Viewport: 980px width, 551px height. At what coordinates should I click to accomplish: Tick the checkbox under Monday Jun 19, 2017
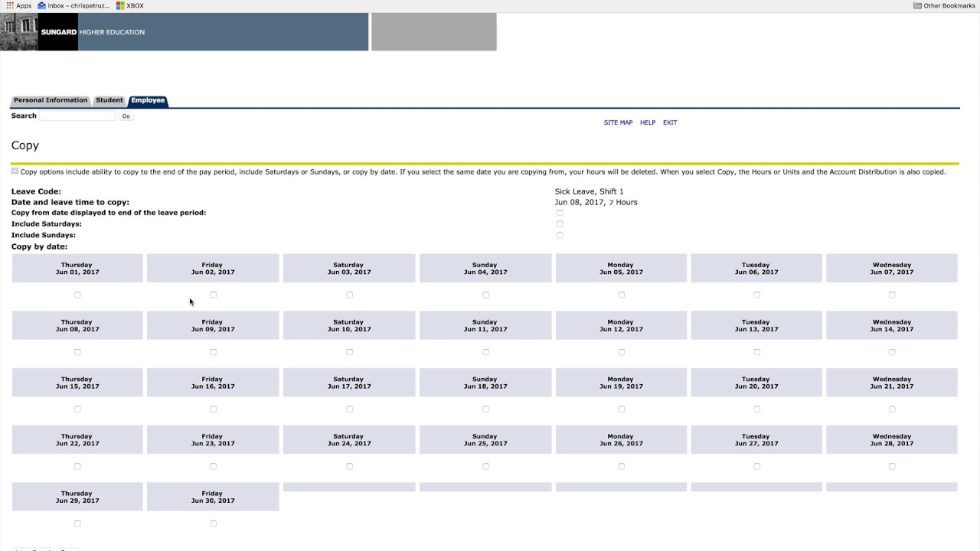coord(622,409)
